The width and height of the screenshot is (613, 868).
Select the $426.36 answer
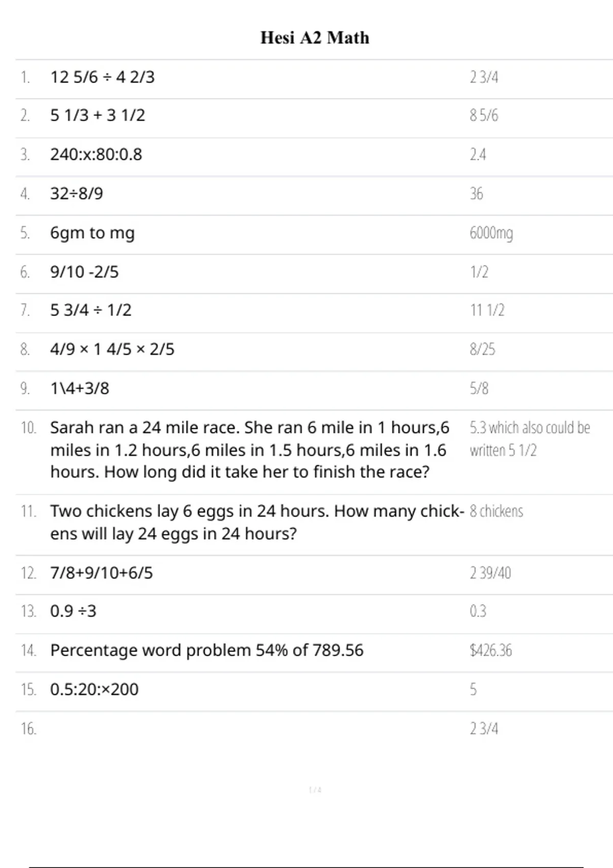coord(490,650)
